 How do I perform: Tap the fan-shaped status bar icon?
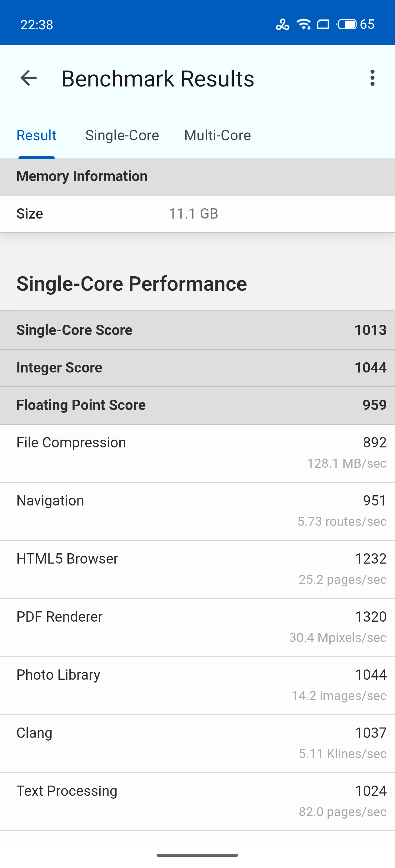click(282, 24)
